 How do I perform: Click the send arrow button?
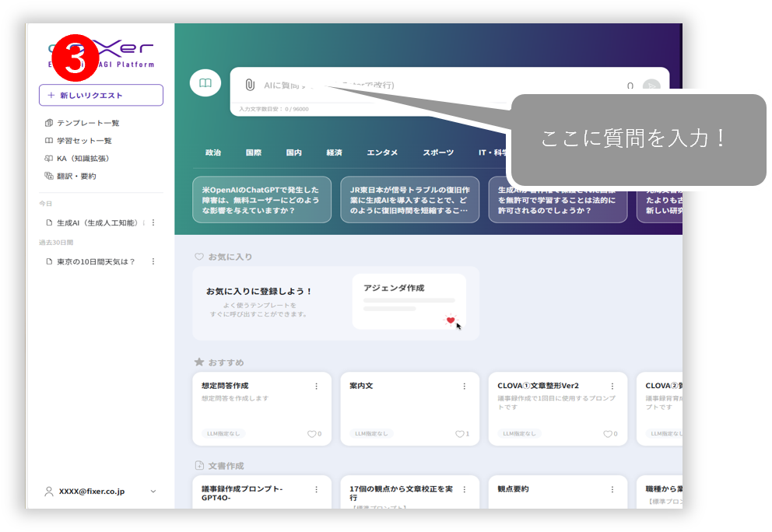(652, 86)
